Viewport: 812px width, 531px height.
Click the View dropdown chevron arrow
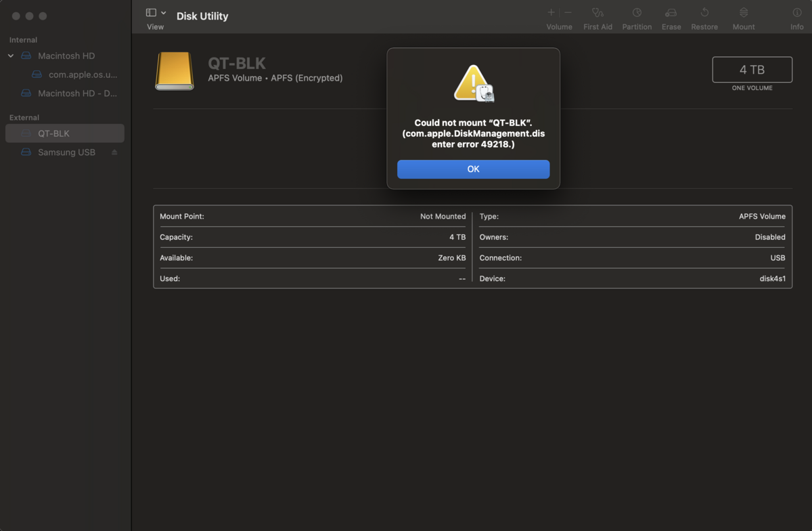[x=163, y=13]
